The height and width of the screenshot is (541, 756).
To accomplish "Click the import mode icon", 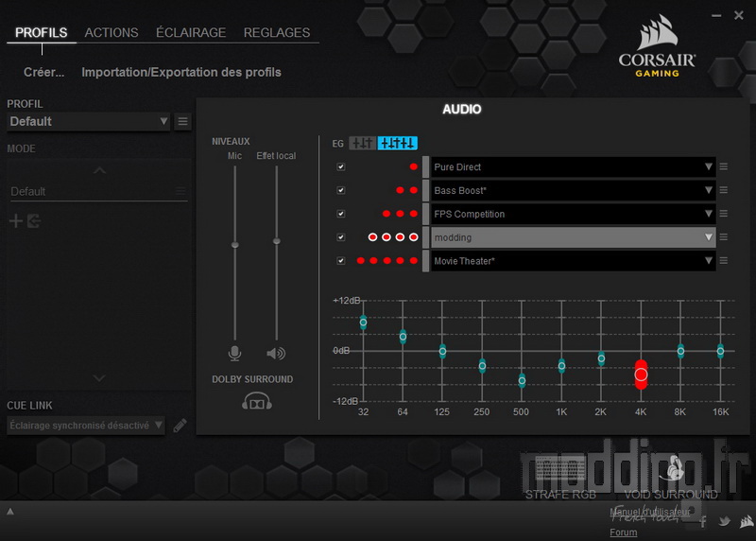I will tap(34, 221).
